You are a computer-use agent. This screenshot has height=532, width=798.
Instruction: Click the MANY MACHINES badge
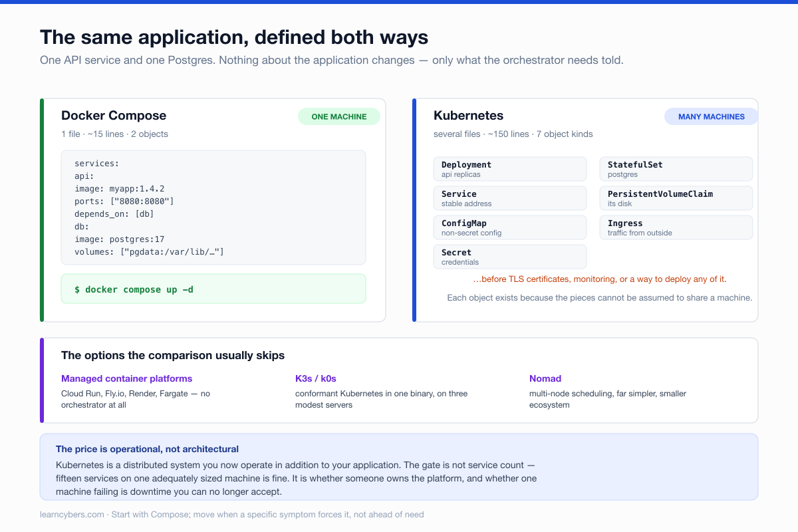pos(712,116)
